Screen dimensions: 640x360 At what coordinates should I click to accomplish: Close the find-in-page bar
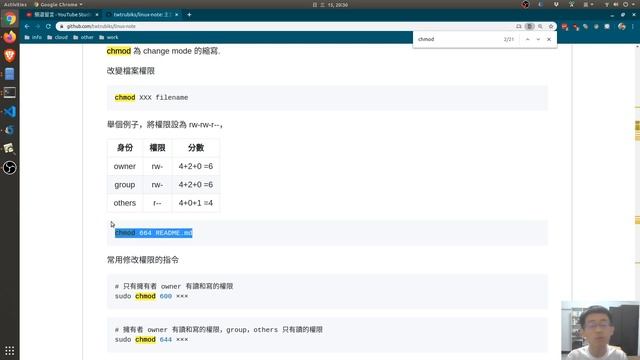[x=549, y=39]
